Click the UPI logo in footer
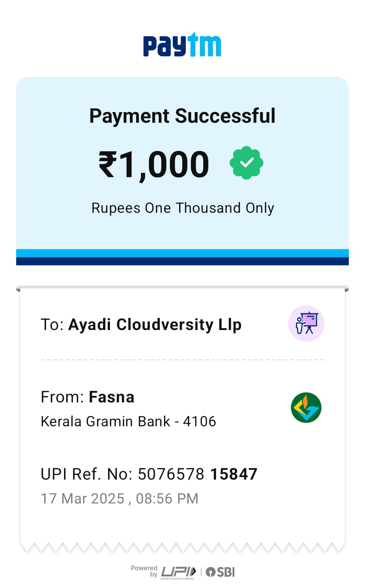The height and width of the screenshot is (588, 365). (178, 572)
